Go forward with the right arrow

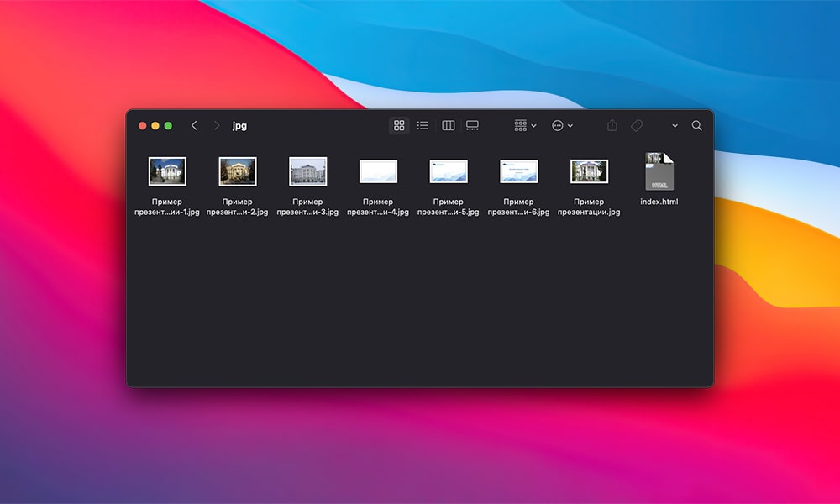point(217,125)
